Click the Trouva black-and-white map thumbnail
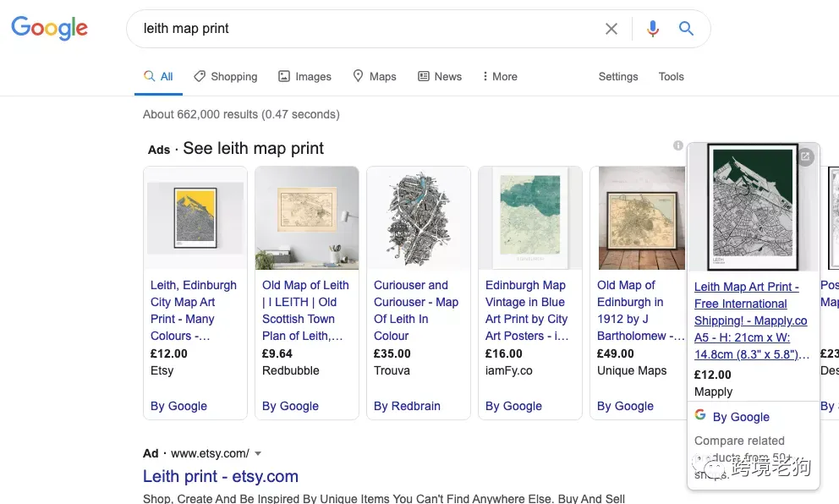839x504 pixels. pyautogui.click(x=419, y=218)
